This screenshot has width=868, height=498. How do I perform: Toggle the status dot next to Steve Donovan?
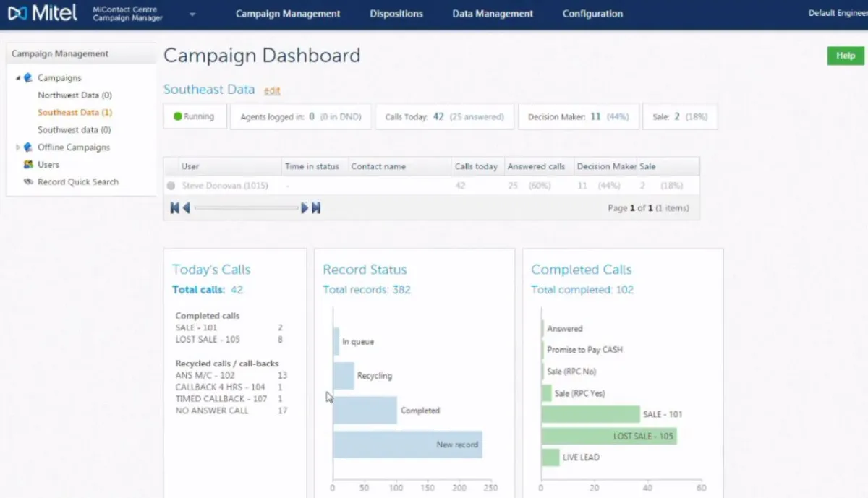point(171,185)
